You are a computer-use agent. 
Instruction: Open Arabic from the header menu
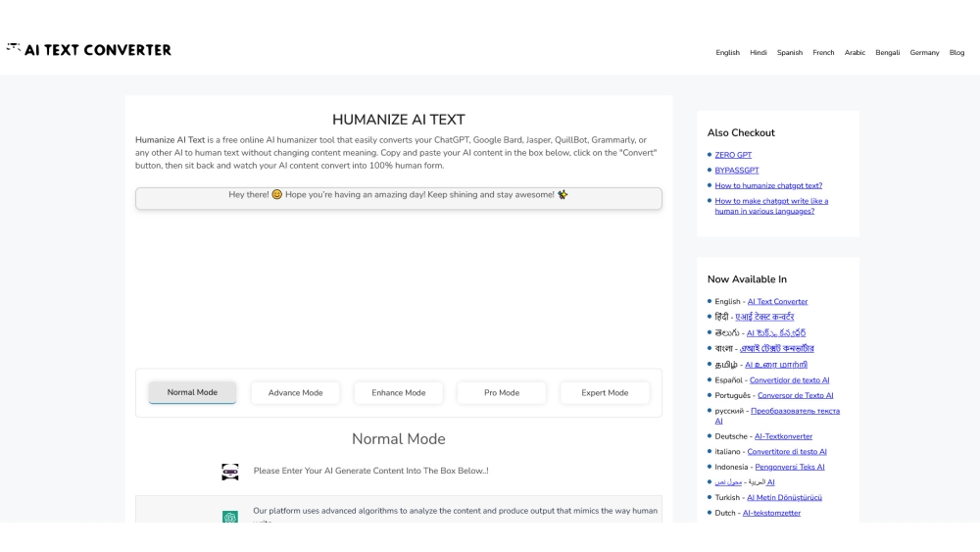[855, 53]
